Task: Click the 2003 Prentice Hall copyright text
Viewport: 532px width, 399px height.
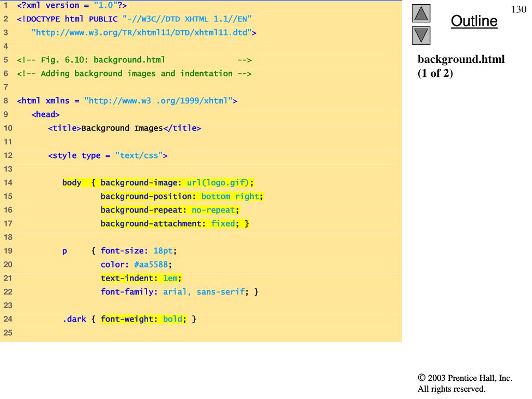Action: coord(465,383)
